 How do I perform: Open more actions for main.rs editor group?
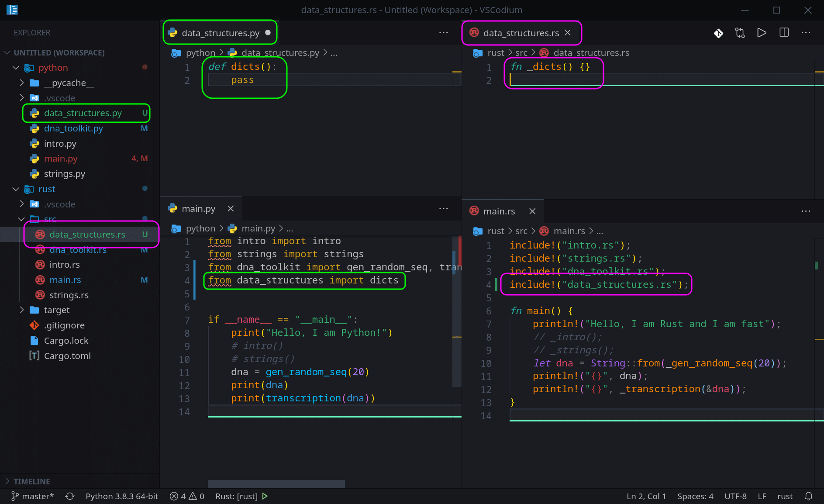(806, 211)
